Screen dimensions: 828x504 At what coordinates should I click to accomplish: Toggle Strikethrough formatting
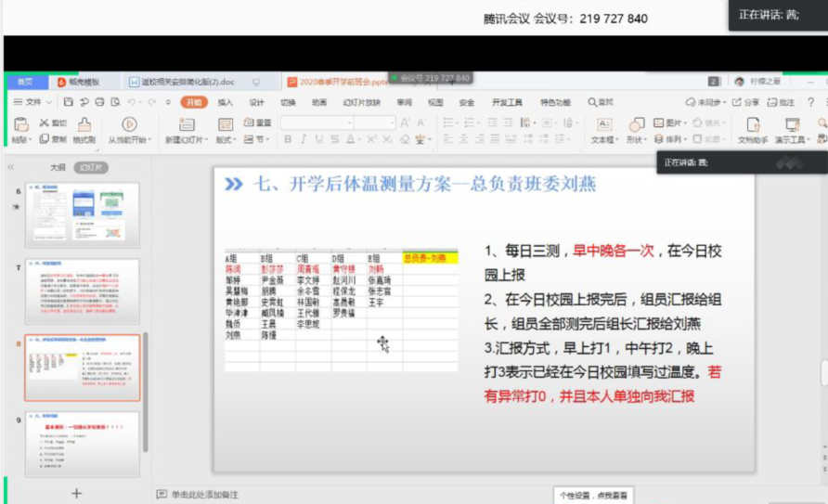[335, 139]
